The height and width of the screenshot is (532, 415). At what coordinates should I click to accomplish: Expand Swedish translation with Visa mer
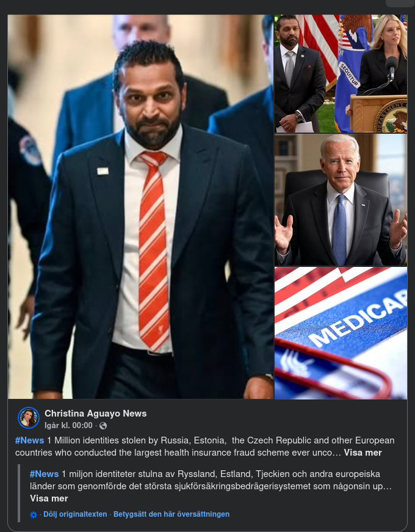click(x=49, y=498)
